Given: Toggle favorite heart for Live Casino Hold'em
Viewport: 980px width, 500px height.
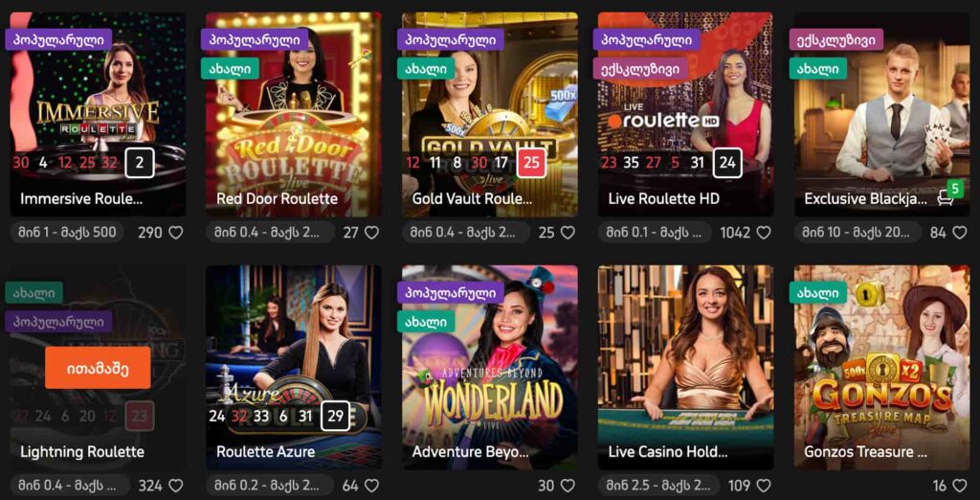Looking at the screenshot, I should (764, 486).
